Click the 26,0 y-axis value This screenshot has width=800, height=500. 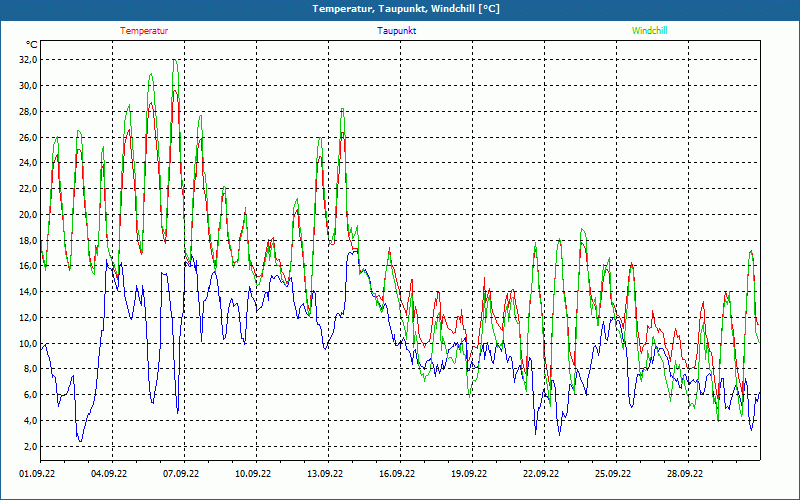[28, 137]
